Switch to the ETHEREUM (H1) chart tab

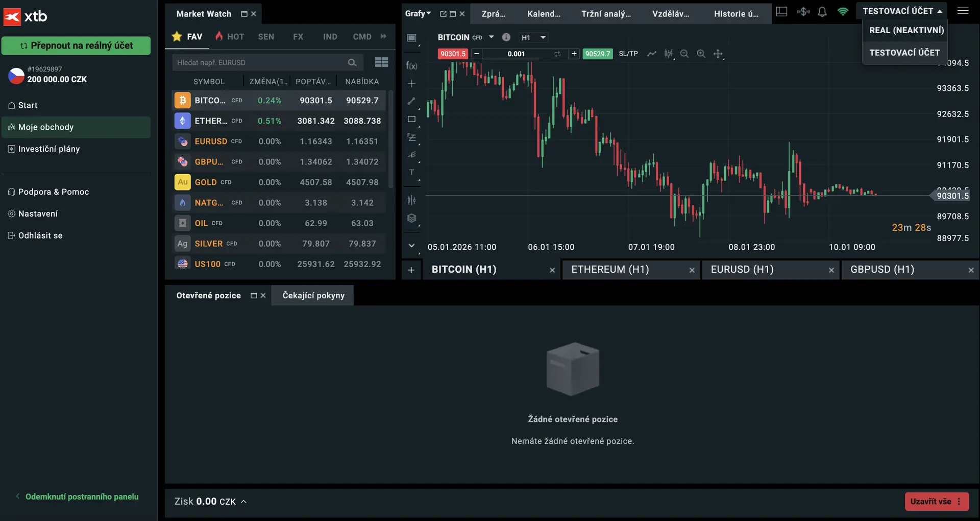coord(610,269)
